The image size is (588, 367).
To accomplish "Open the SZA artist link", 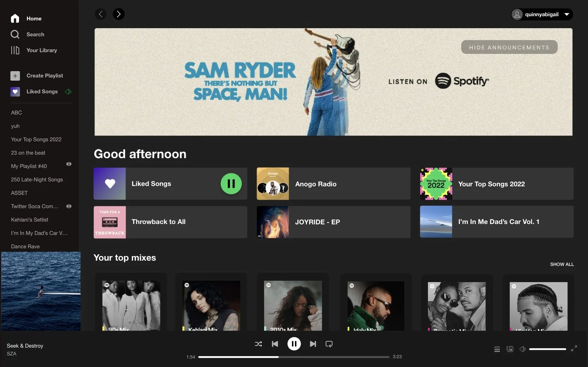I will (12, 354).
